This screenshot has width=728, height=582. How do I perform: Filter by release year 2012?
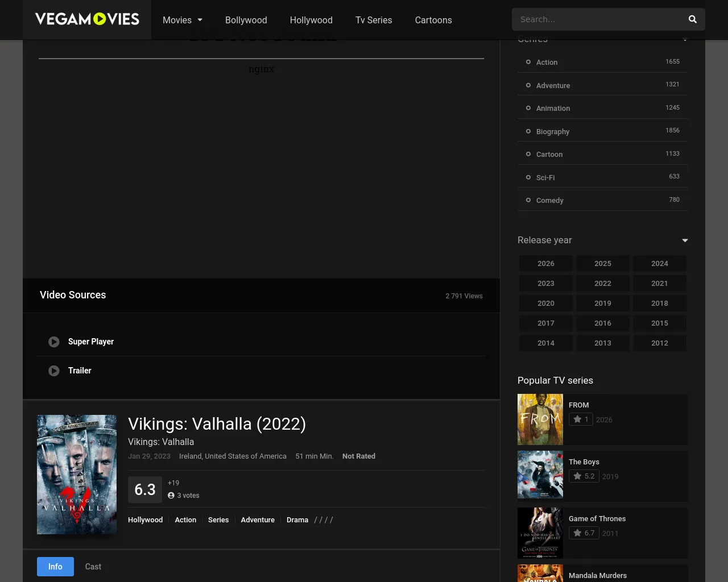coord(660,343)
